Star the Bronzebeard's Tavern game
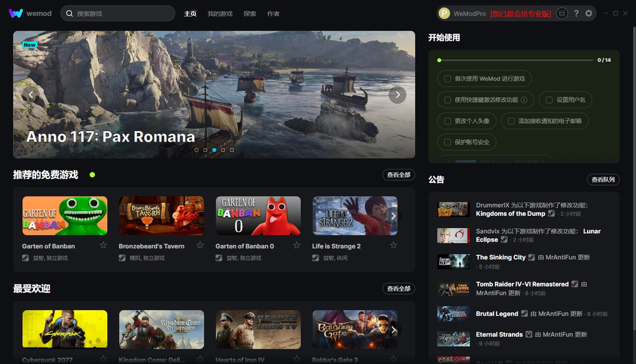The image size is (636, 364). (200, 245)
